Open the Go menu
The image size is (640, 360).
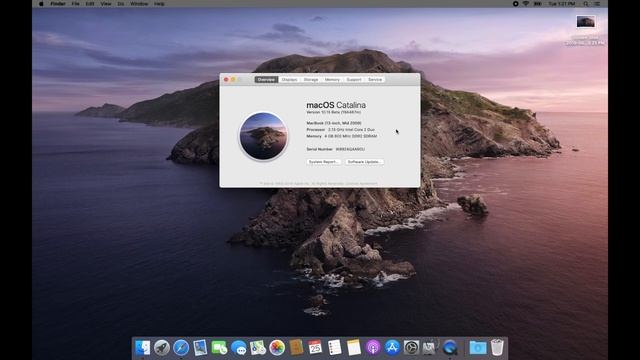coord(121,4)
